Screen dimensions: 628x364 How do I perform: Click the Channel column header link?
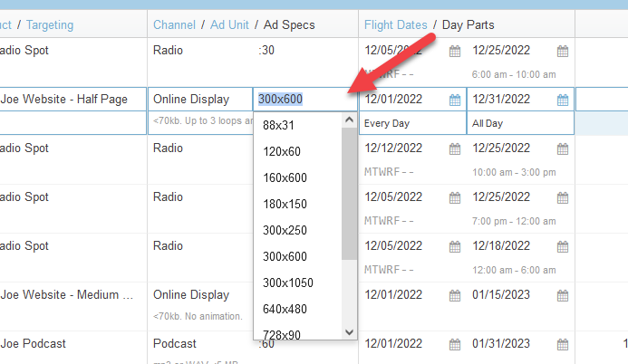coord(174,24)
